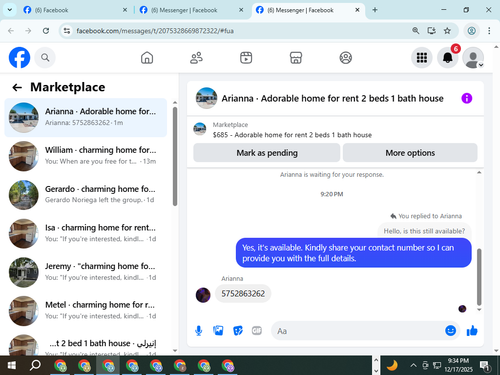Open the account profile picture menu
This screenshot has height=375, width=500.
pyautogui.click(x=473, y=58)
